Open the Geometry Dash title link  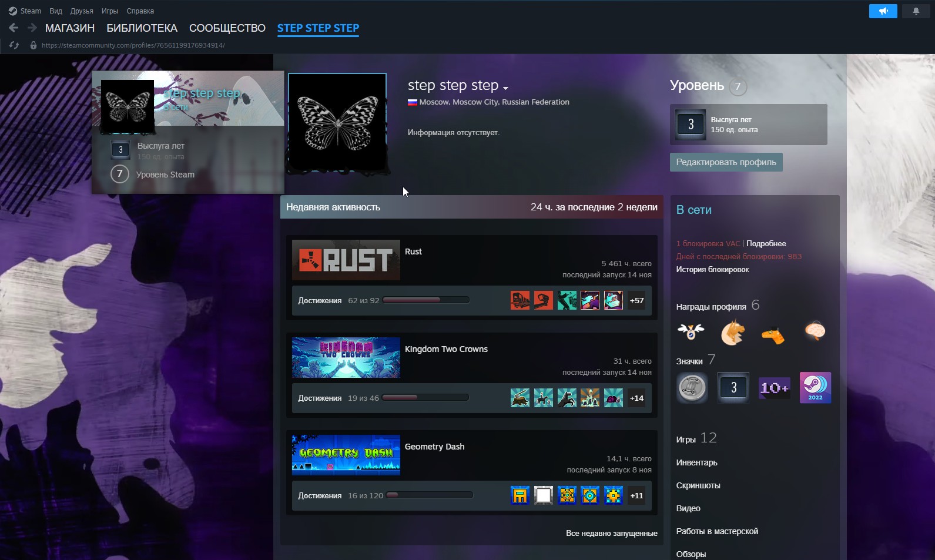[x=434, y=447]
